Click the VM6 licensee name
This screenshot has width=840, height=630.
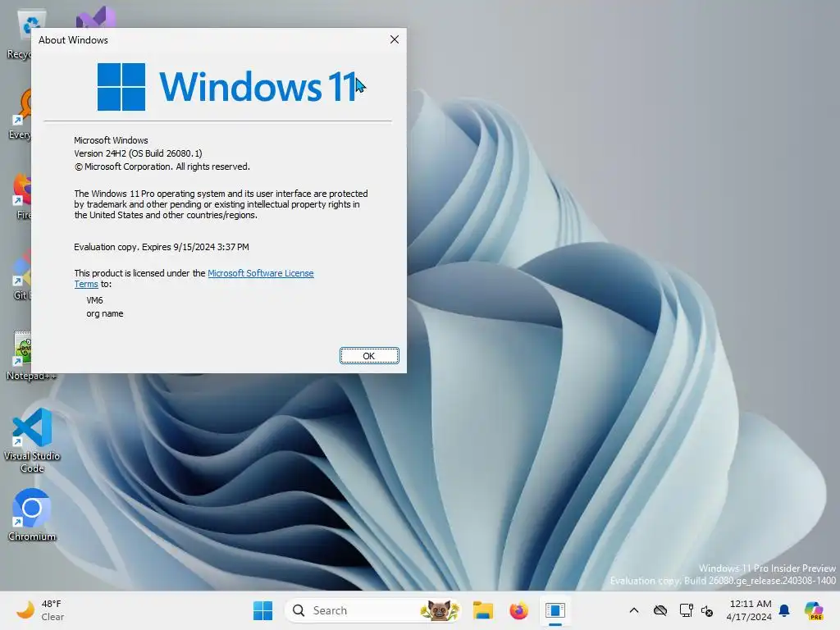point(95,300)
